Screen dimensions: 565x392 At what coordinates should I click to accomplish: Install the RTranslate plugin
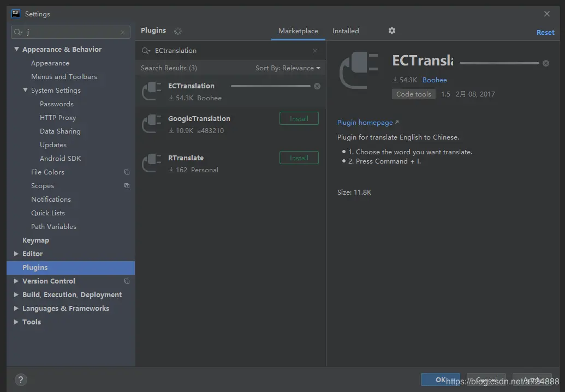(x=299, y=158)
